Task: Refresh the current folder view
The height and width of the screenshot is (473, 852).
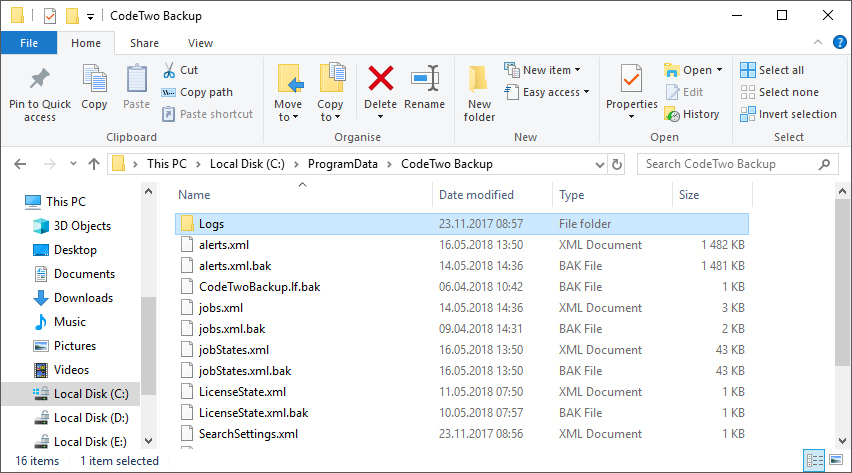Action: pos(617,164)
